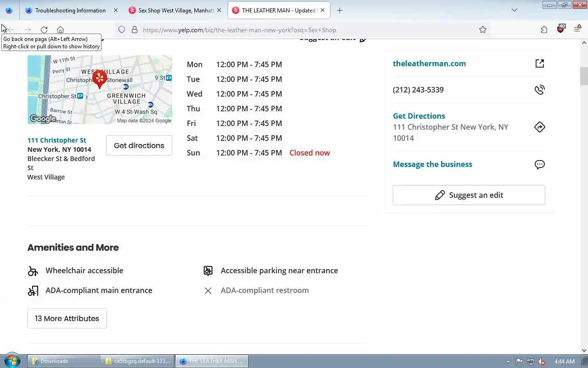This screenshot has width=588, height=368.
Task: Click Get directions button
Action: tap(139, 145)
